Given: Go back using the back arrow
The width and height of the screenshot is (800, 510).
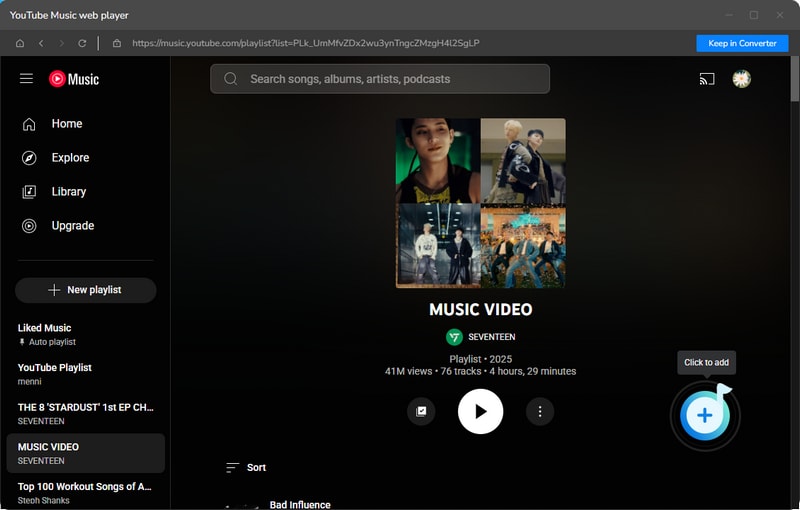Looking at the screenshot, I should click(x=41, y=43).
